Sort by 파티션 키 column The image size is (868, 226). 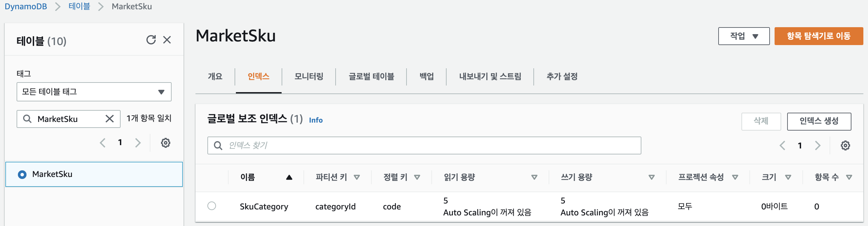coord(357,177)
